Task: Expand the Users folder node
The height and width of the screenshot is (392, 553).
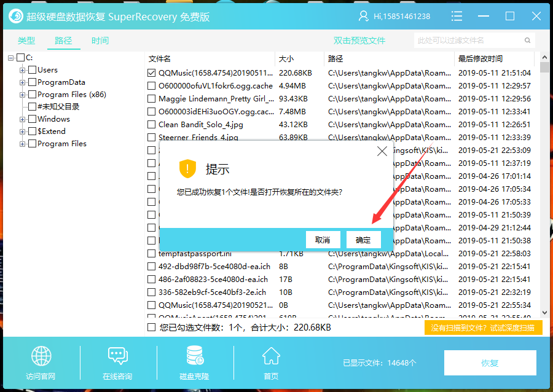Action: pyautogui.click(x=23, y=70)
